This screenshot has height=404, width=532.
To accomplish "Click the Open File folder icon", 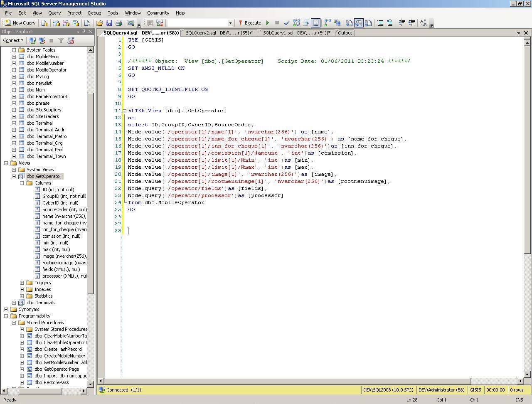I will 99,23.
